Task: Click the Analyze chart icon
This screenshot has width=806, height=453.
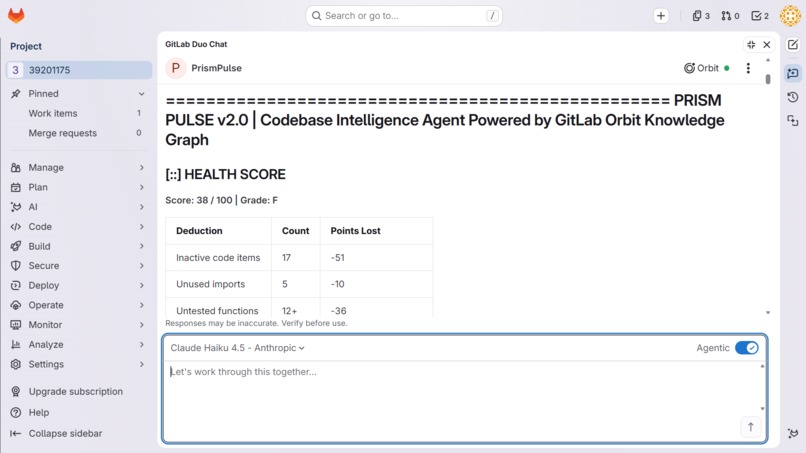Action: [x=16, y=345]
